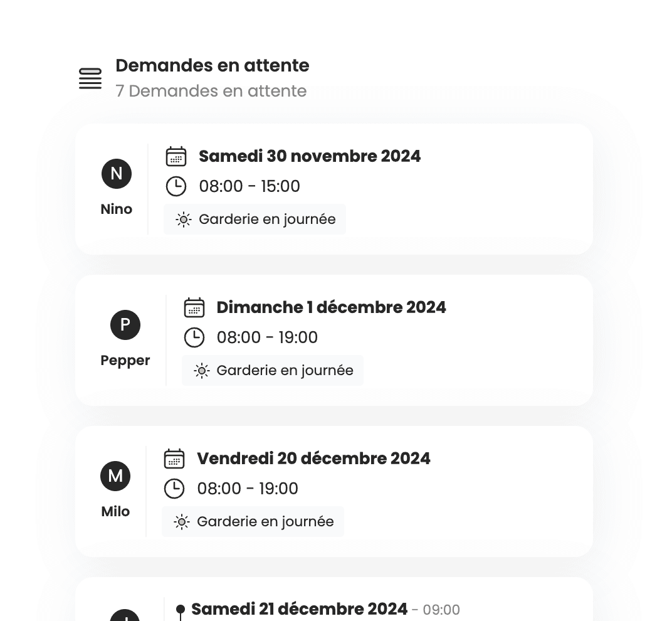Select the N avatar for Nino
Image resolution: width=672 pixels, height=621 pixels.
pyautogui.click(x=116, y=174)
